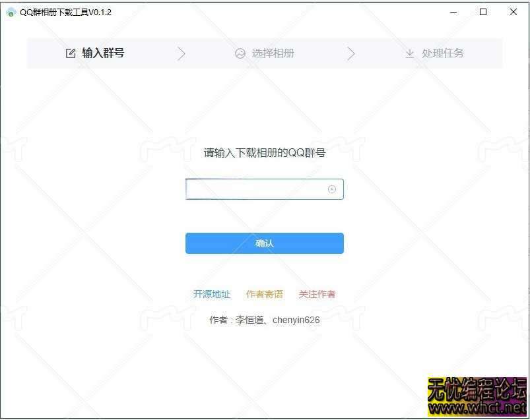Screen dimensions: 530x420
Task: Click the pencil symbol in the first step
Action: (x=71, y=53)
